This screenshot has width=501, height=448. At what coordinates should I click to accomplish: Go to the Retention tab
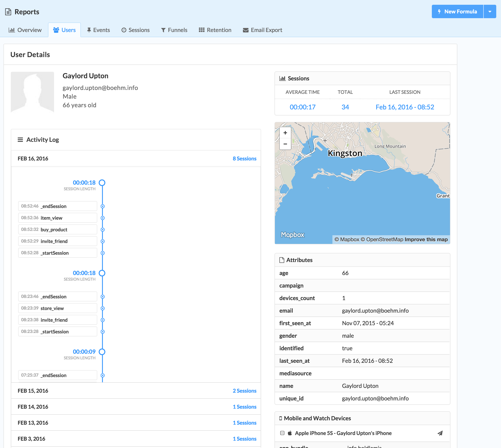coord(215,30)
